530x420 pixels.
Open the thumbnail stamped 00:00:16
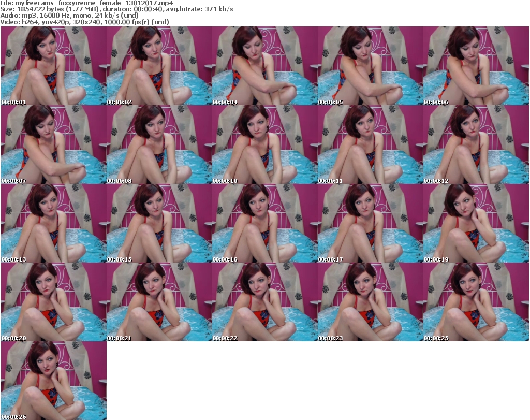point(264,223)
